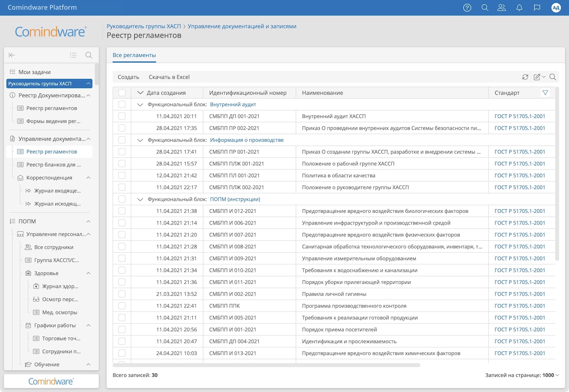This screenshot has width=569, height=392.
Task: Open the АД user avatar menu
Action: click(556, 8)
